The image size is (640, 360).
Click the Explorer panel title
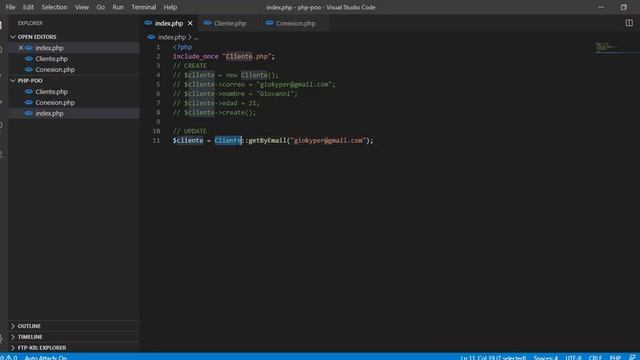tap(30, 23)
